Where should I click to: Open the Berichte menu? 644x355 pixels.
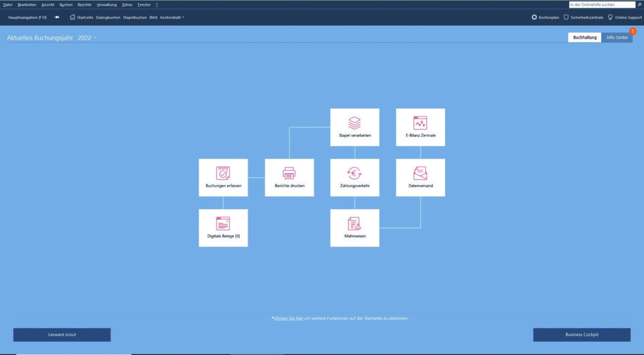coord(84,4)
